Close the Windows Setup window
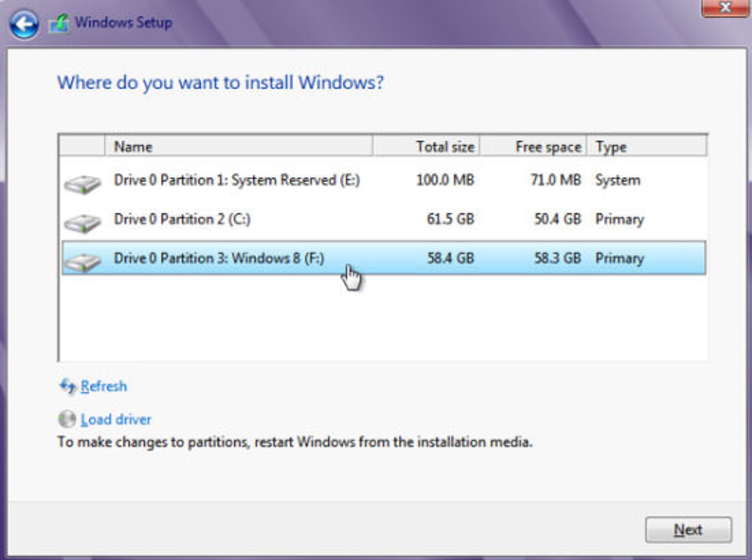 pos(725,8)
